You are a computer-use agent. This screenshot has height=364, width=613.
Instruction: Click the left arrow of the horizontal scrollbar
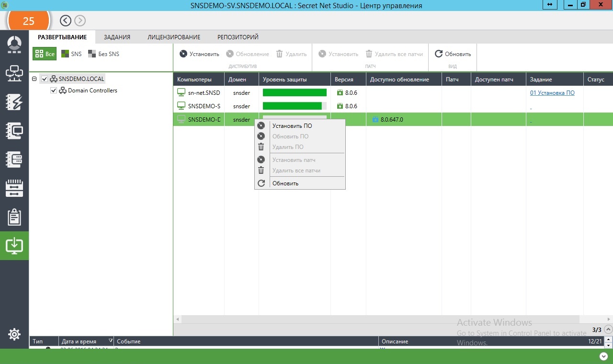point(178,319)
